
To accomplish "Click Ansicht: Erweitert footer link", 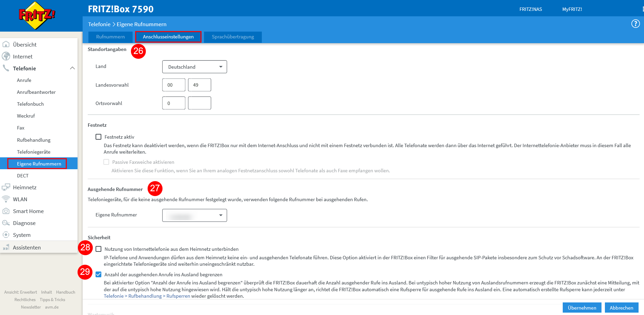I will coord(20,292).
